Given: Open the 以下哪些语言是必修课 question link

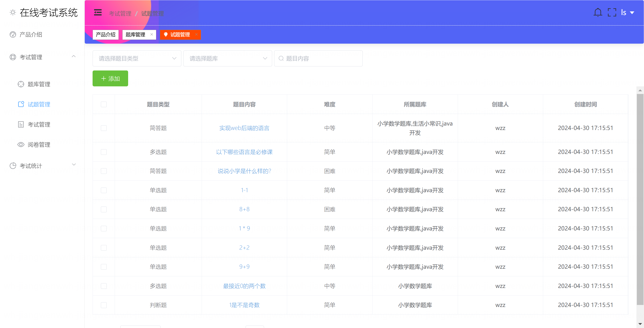Looking at the screenshot, I should [x=244, y=152].
